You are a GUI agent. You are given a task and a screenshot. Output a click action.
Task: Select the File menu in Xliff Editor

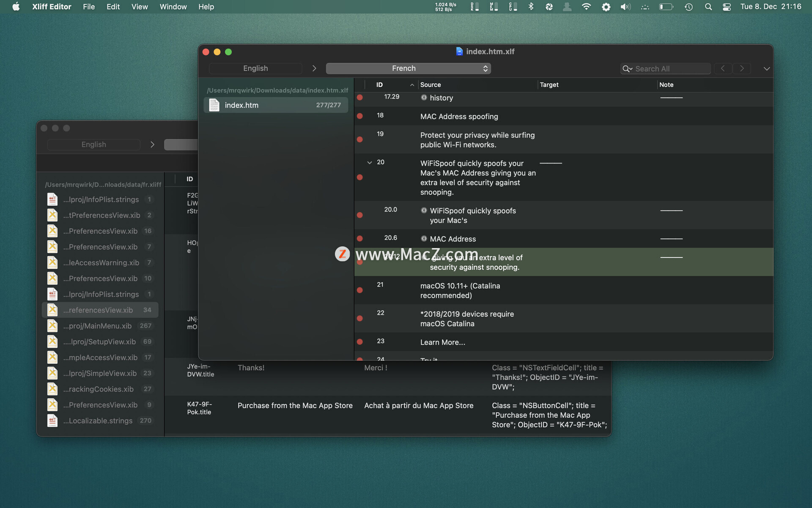coord(88,6)
